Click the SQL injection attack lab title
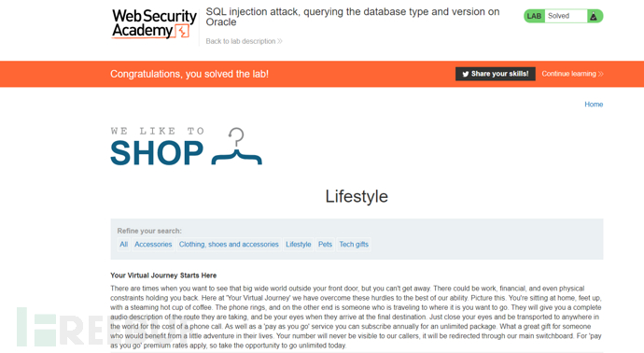 tap(353, 17)
